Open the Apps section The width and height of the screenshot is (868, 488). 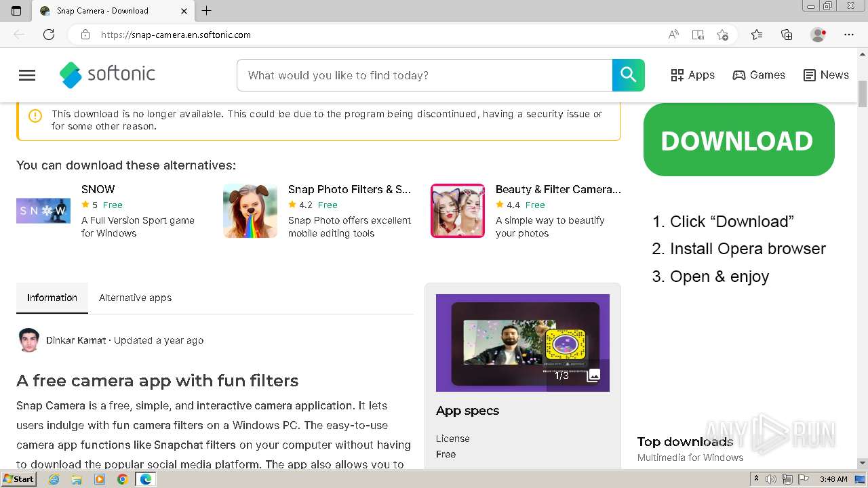692,75
